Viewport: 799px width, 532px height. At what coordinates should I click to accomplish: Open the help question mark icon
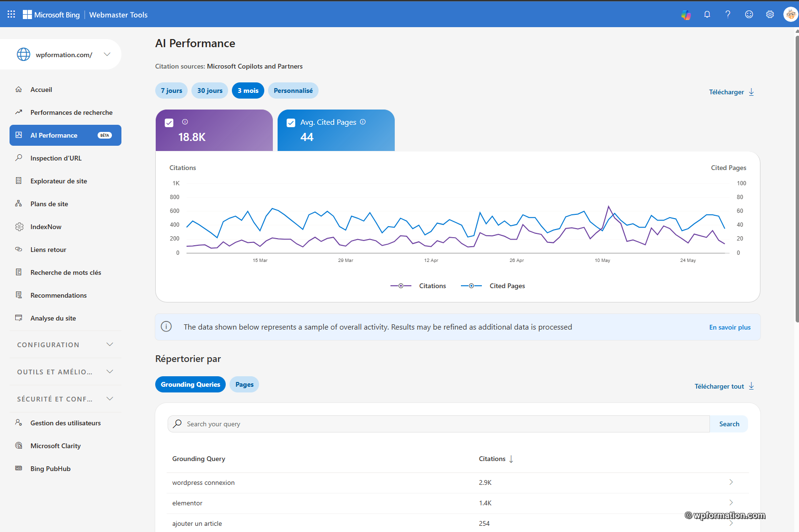(x=728, y=14)
